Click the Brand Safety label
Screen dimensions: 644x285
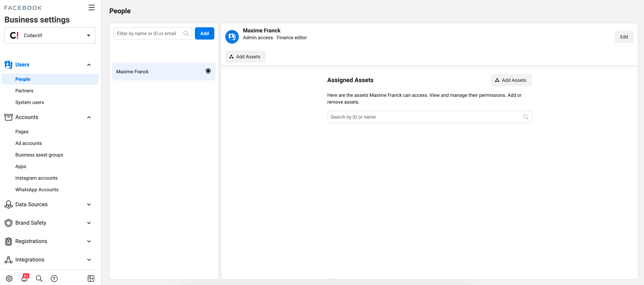click(30, 223)
